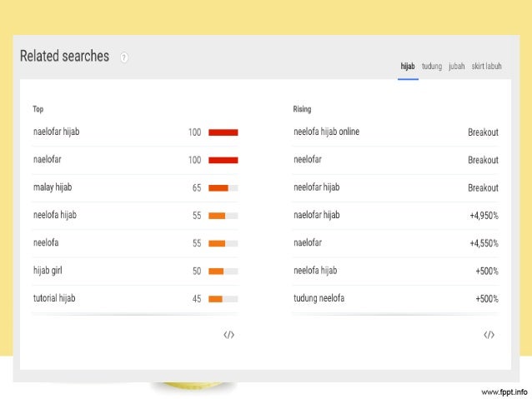Switch to the jubah tab

457,66
